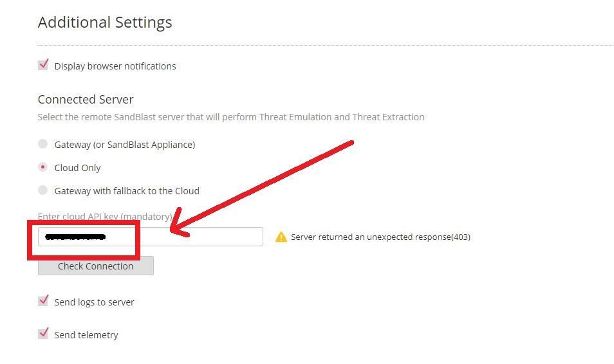Click the 'Send telemetry' label text
The width and height of the screenshot is (614, 364).
click(86, 335)
